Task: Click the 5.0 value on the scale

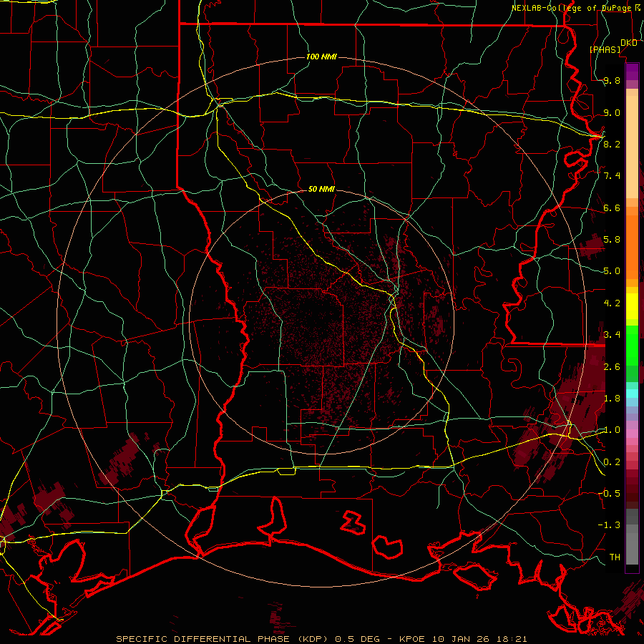Action: click(x=612, y=271)
